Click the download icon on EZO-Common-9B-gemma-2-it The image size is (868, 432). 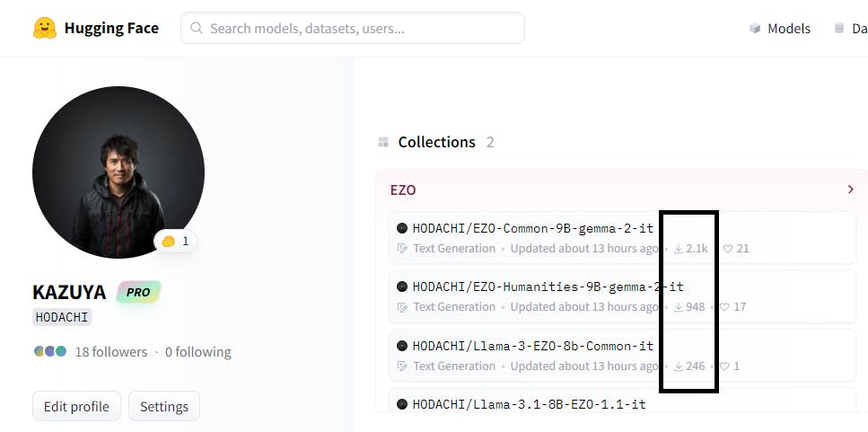[x=679, y=249]
